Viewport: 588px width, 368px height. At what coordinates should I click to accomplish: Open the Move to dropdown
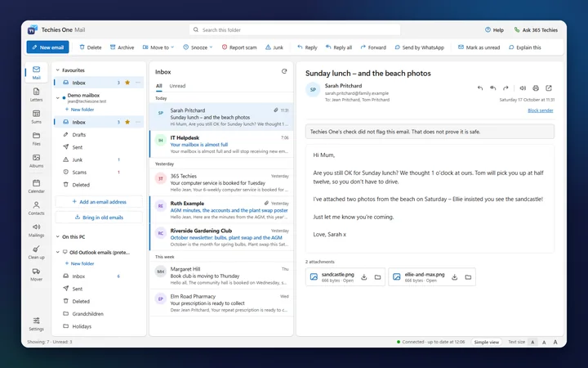158,47
